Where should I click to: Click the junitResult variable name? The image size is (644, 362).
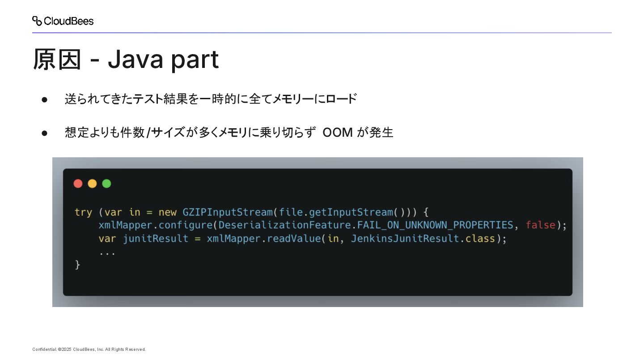click(x=156, y=238)
